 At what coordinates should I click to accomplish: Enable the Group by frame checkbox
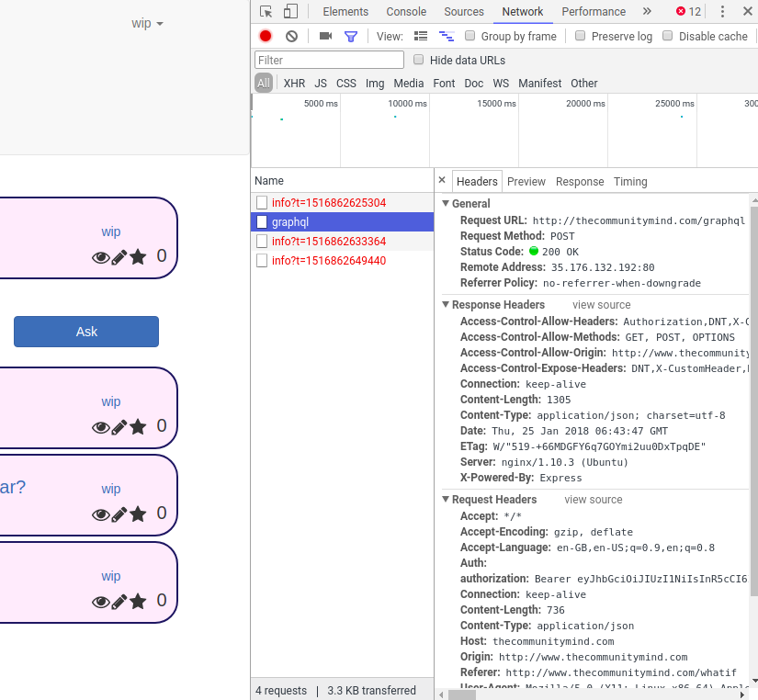[470, 36]
